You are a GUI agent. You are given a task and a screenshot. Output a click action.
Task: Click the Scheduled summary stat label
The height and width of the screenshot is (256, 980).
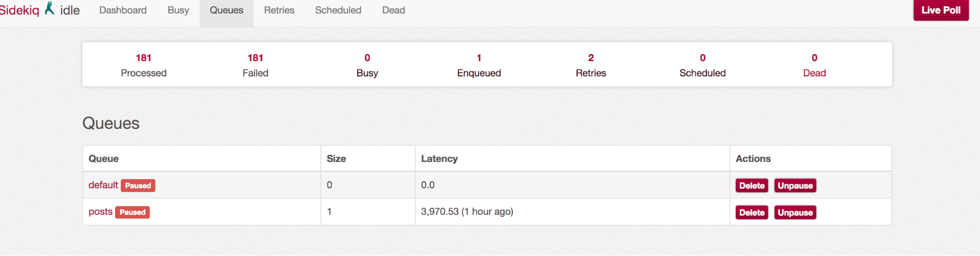(x=703, y=73)
